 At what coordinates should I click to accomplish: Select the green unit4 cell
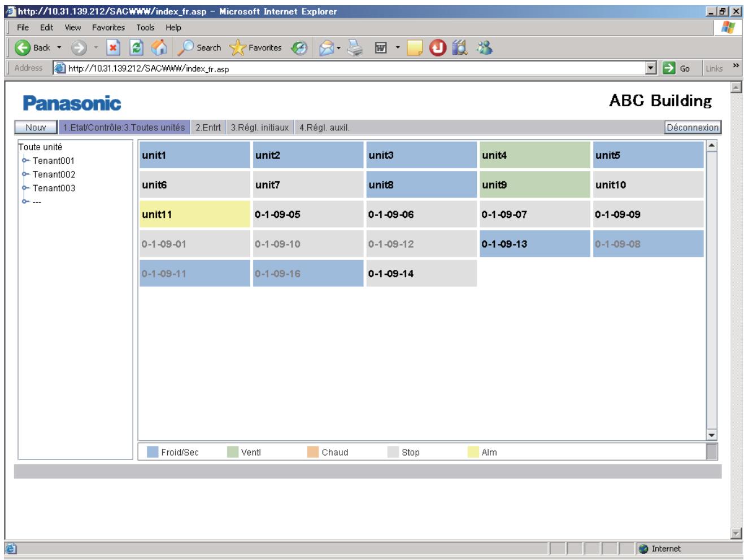pos(534,155)
